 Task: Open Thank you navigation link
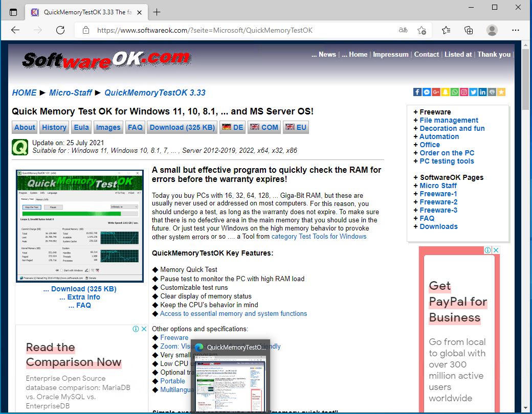coord(494,54)
